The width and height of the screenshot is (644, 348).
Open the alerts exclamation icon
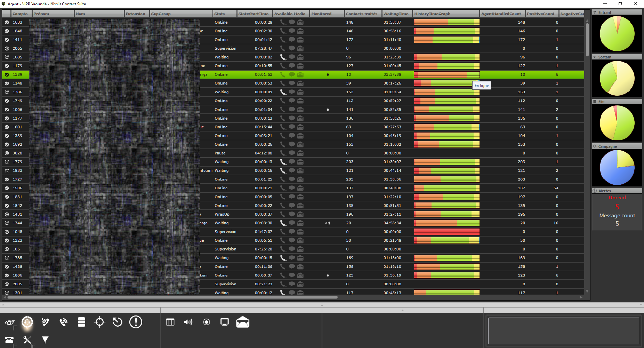point(136,322)
